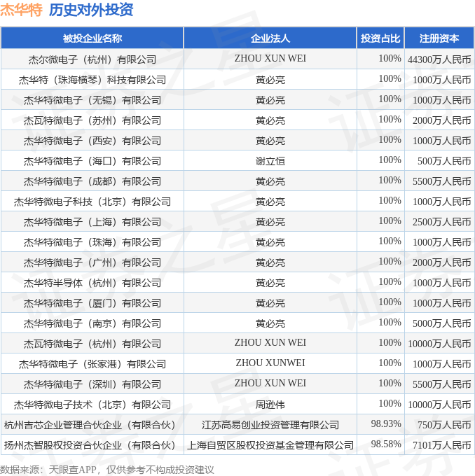Click the 被投企业名称 column header
This screenshot has width=475, height=476.
pyautogui.click(x=92, y=38)
